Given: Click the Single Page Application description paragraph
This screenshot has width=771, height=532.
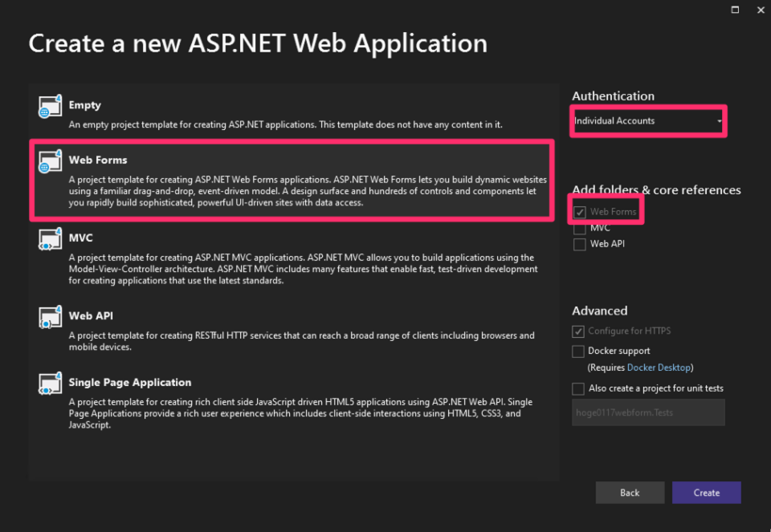Looking at the screenshot, I should [x=300, y=413].
